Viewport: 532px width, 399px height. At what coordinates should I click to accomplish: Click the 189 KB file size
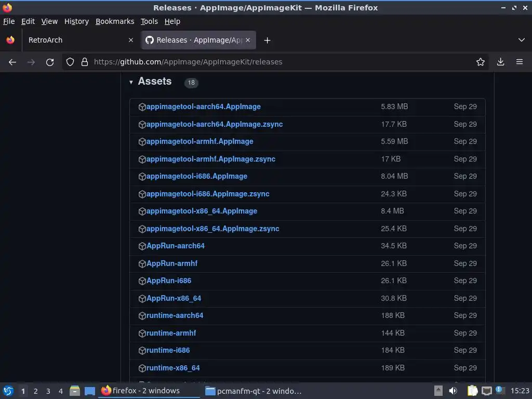393,368
